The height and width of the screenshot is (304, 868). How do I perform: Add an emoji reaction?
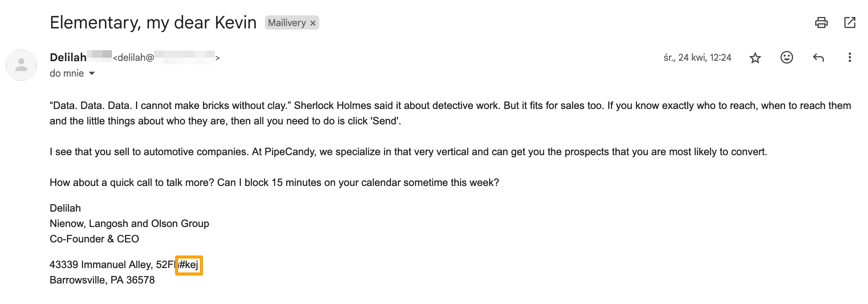pos(786,58)
